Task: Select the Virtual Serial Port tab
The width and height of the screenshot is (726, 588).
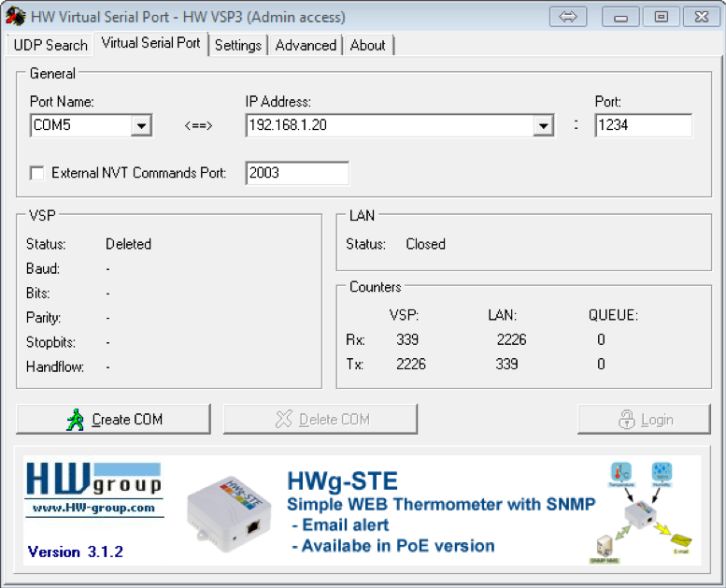Action: pos(151,43)
